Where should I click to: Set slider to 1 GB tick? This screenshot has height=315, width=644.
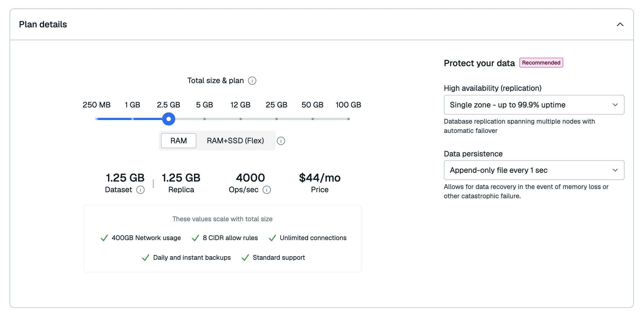133,119
